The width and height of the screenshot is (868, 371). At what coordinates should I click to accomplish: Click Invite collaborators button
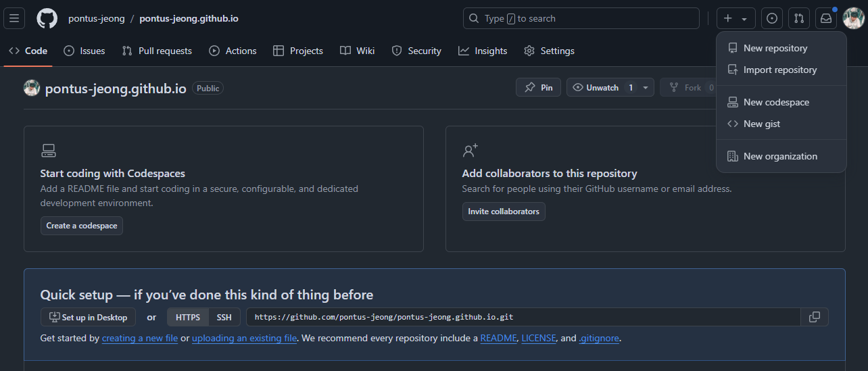[x=504, y=212]
